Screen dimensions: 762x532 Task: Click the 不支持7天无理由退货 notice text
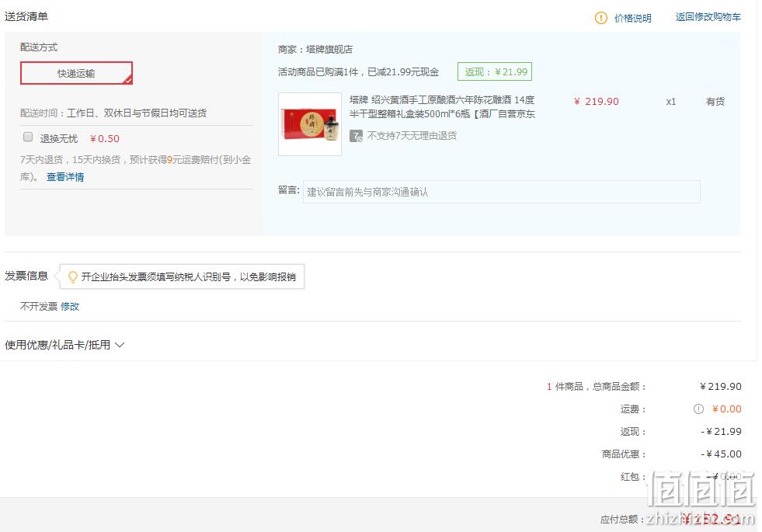(x=412, y=136)
